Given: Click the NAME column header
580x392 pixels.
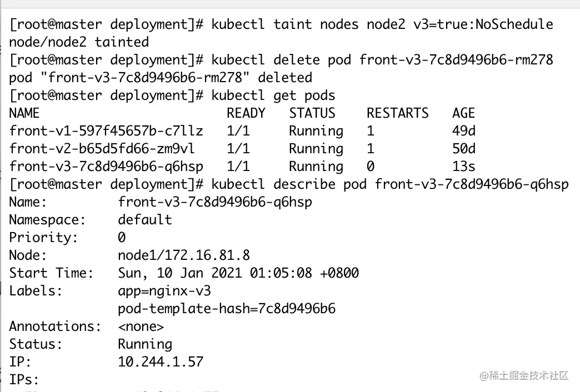Looking at the screenshot, I should click(x=24, y=113).
